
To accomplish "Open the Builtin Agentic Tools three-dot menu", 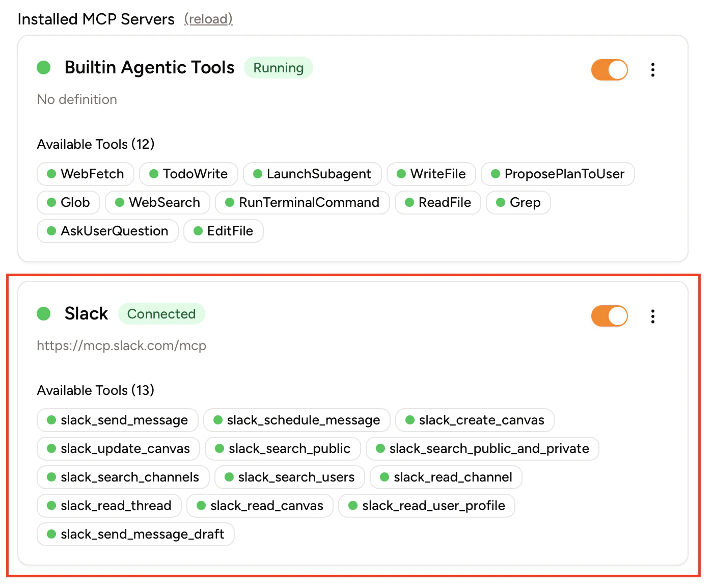I will coord(653,70).
